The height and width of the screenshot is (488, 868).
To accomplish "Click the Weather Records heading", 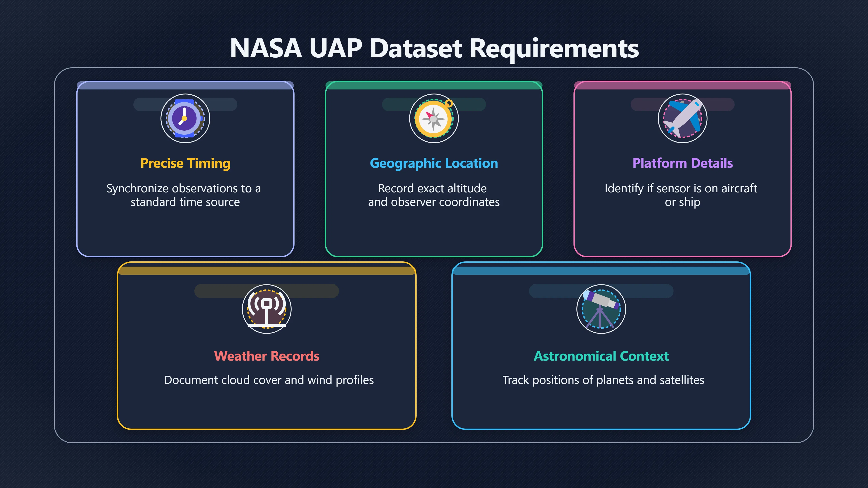I will pyautogui.click(x=267, y=356).
